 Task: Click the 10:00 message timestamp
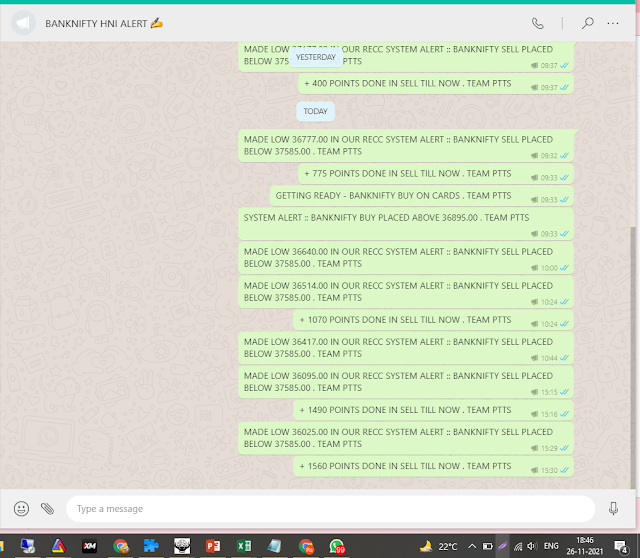coord(549,268)
